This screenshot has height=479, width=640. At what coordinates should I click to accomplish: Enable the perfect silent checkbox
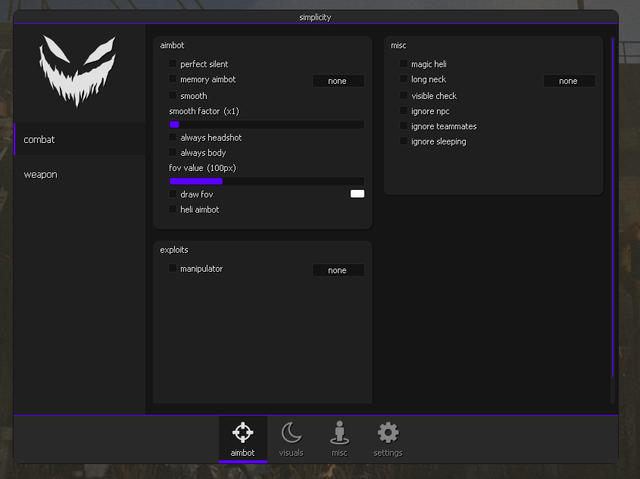(x=173, y=64)
